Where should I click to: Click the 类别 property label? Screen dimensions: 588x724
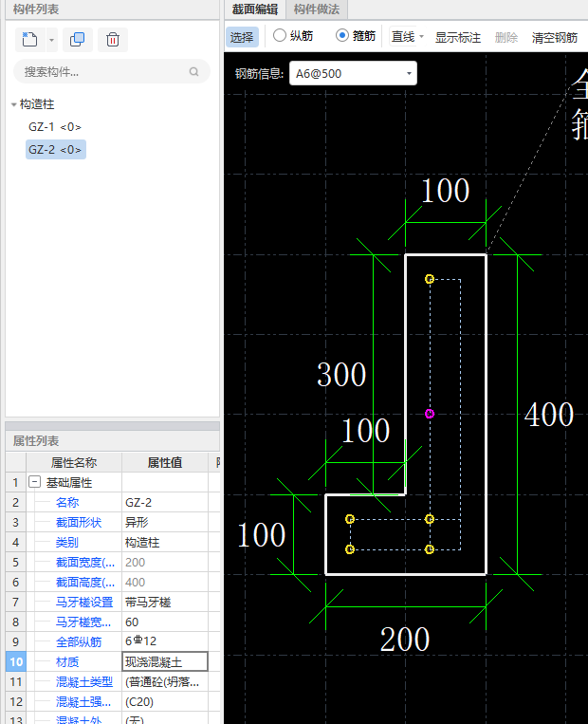click(67, 542)
